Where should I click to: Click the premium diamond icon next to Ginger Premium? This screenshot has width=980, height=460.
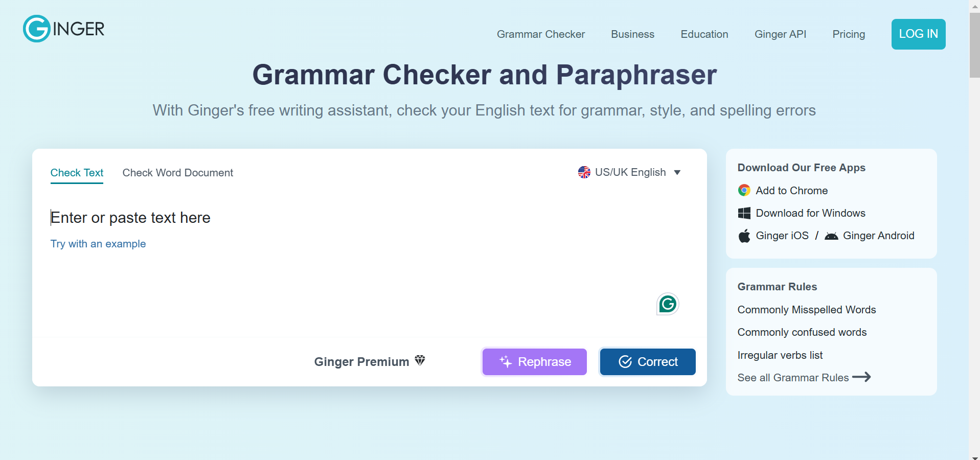point(420,361)
